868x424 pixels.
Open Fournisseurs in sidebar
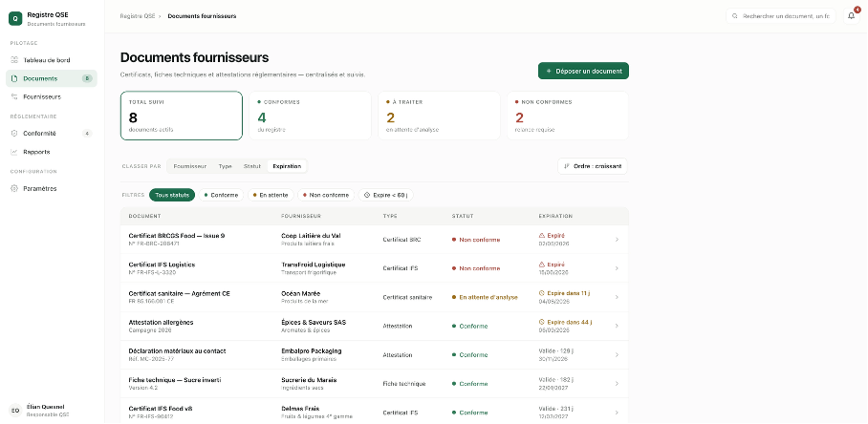[x=52, y=96]
